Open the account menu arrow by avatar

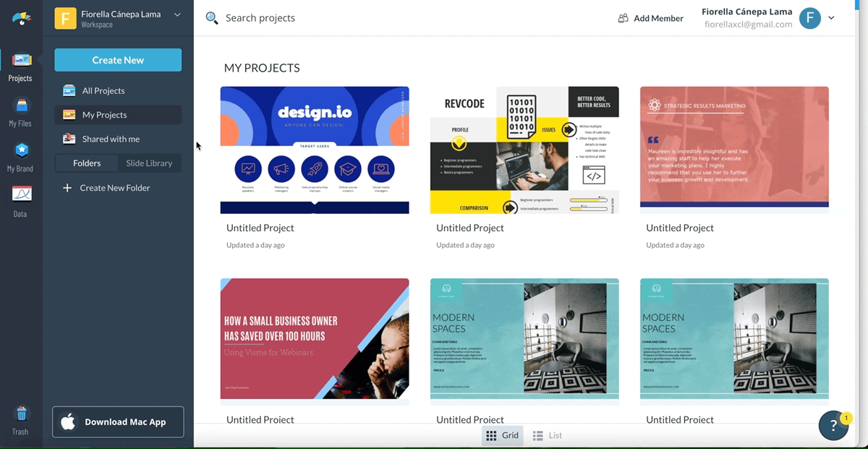[x=831, y=18]
